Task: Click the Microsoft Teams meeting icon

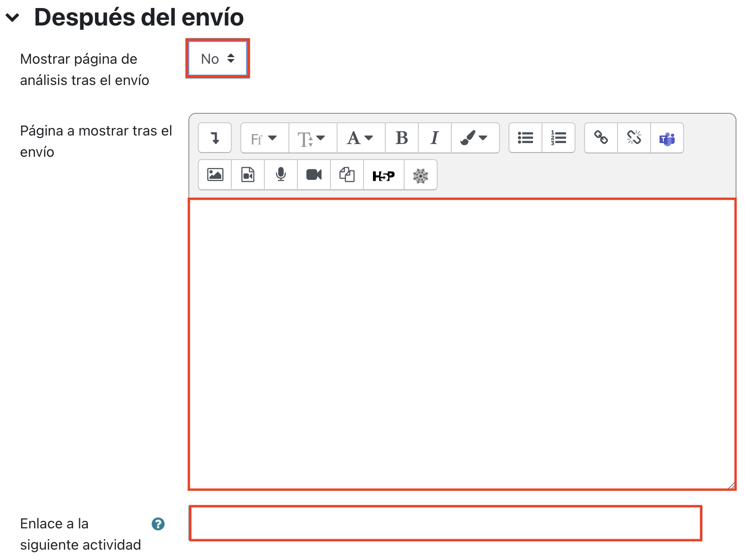Action: click(x=667, y=138)
